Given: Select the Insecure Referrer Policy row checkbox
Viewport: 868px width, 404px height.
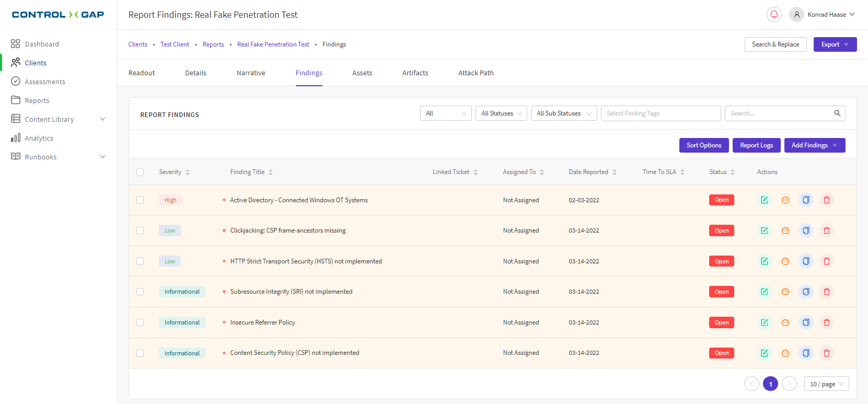Looking at the screenshot, I should (x=140, y=322).
